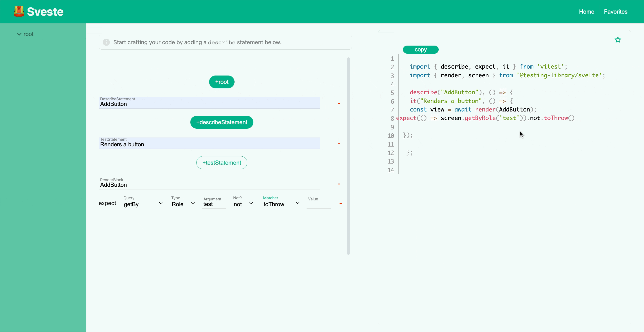This screenshot has width=644, height=332.
Task: Click the info icon in the hint banner
Action: pyautogui.click(x=106, y=42)
